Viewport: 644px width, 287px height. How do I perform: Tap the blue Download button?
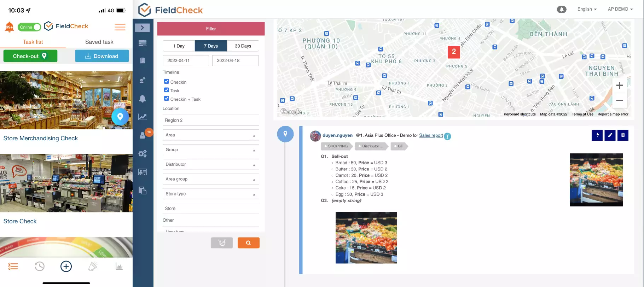(x=102, y=56)
